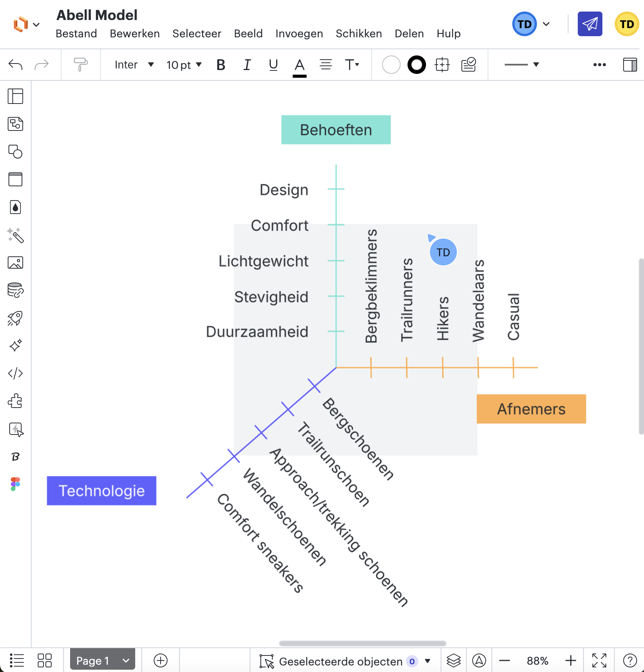Select the format painter tool
This screenshot has width=644, height=672.
[80, 65]
